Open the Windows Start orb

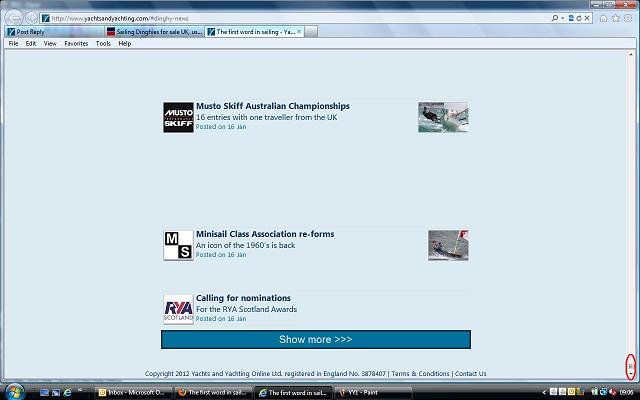point(14,392)
